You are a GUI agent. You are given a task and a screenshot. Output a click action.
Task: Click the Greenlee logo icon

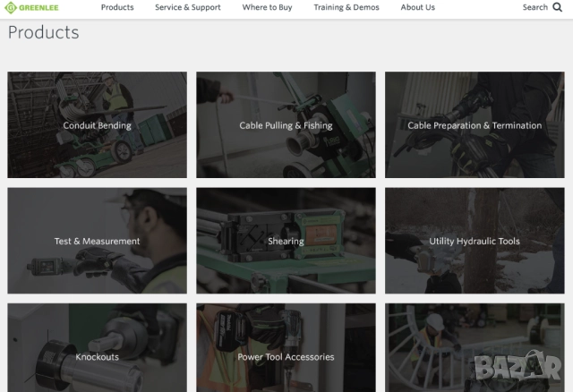click(x=12, y=8)
